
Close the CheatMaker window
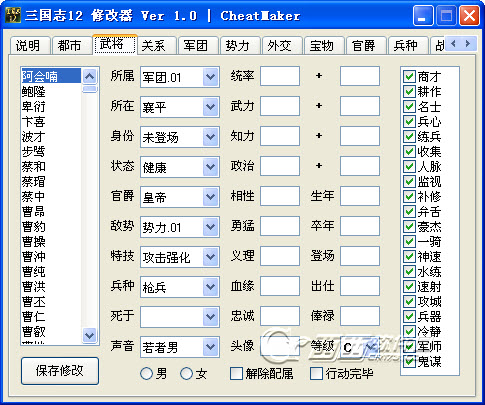coord(469,16)
